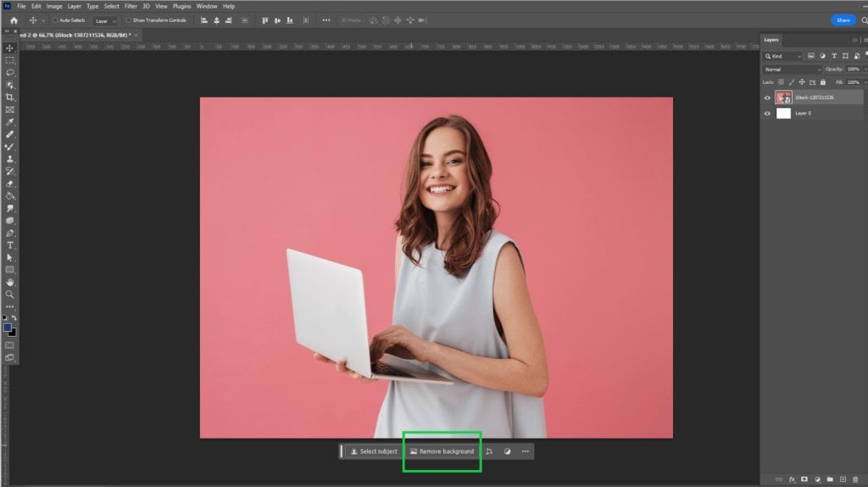
Task: Open Auto-Select Layer dropdown
Action: 105,21
